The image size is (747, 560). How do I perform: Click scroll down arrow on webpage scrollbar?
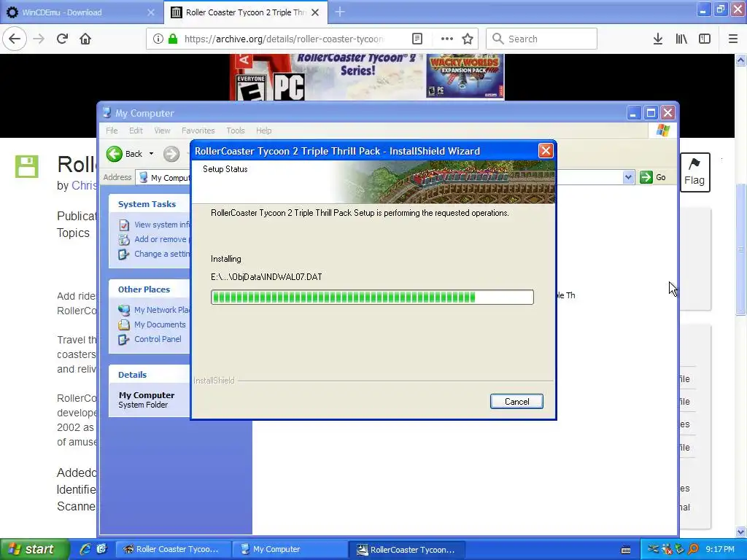(x=741, y=532)
